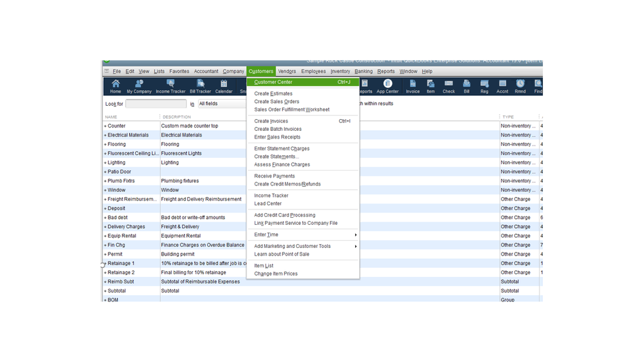Image resolution: width=644 pixels, height=362 pixels.
Task: Open the Lists menu
Action: tap(159, 71)
